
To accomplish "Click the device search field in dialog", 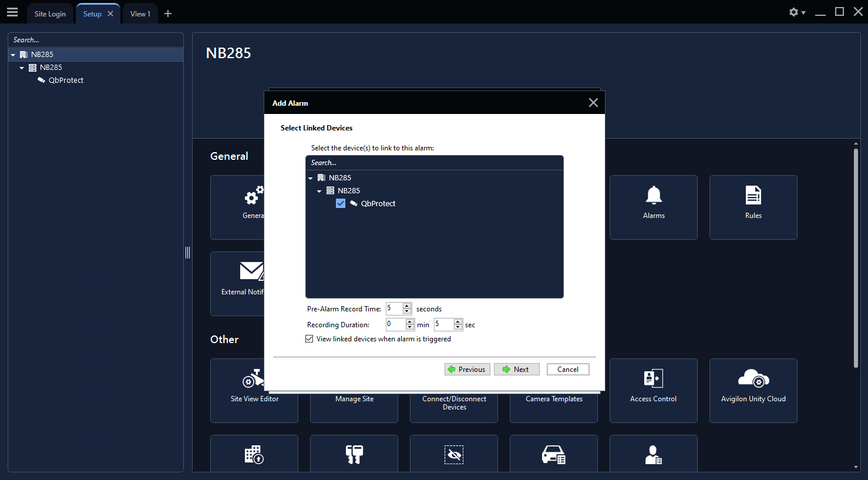I will pos(434,163).
